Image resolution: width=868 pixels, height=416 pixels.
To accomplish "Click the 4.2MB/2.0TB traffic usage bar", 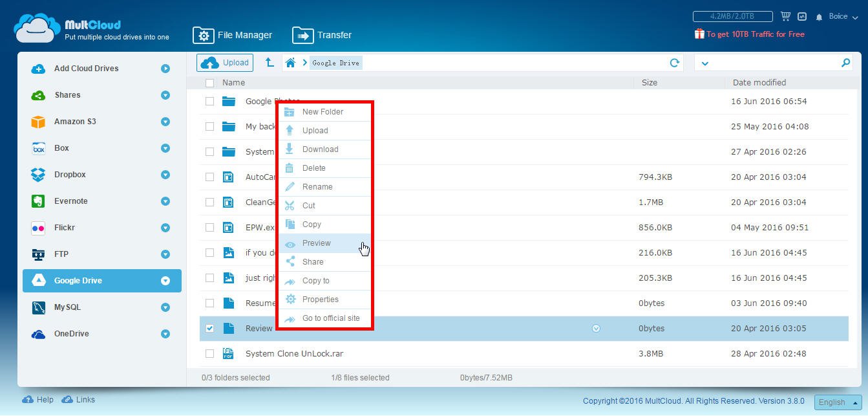I will tap(732, 16).
